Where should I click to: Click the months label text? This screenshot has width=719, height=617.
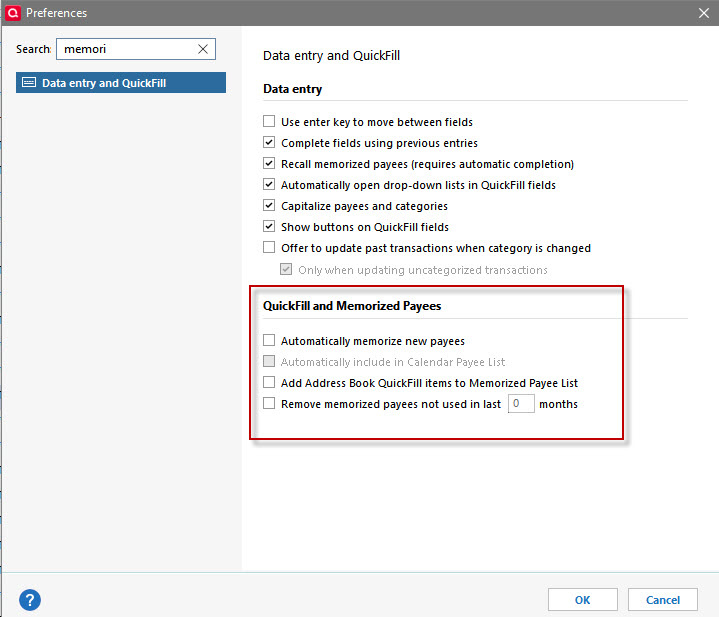(558, 404)
